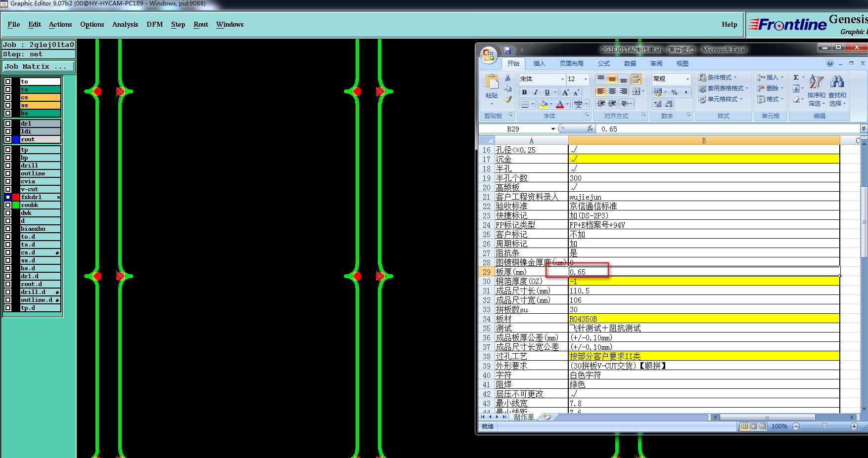
Task: Expand the number format dropdown
Action: pyautogui.click(x=687, y=79)
